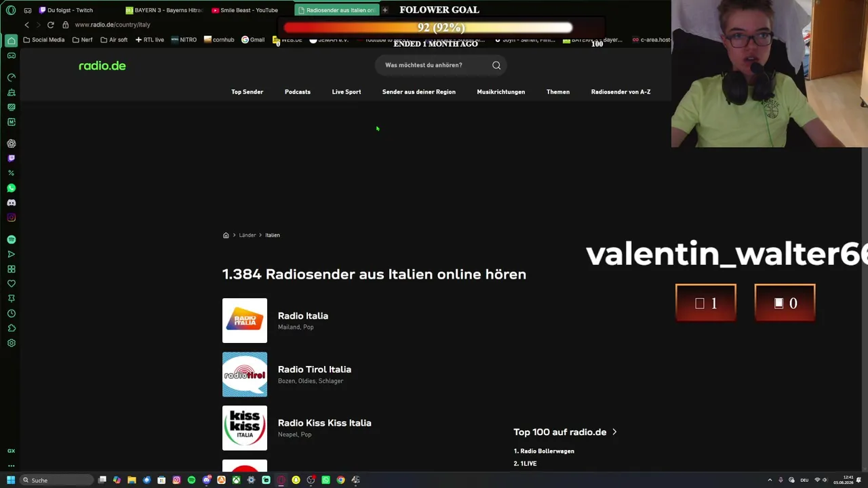Viewport: 868px width, 488px height.
Task: Switch to the BAYERN 3 tab
Action: click(164, 10)
